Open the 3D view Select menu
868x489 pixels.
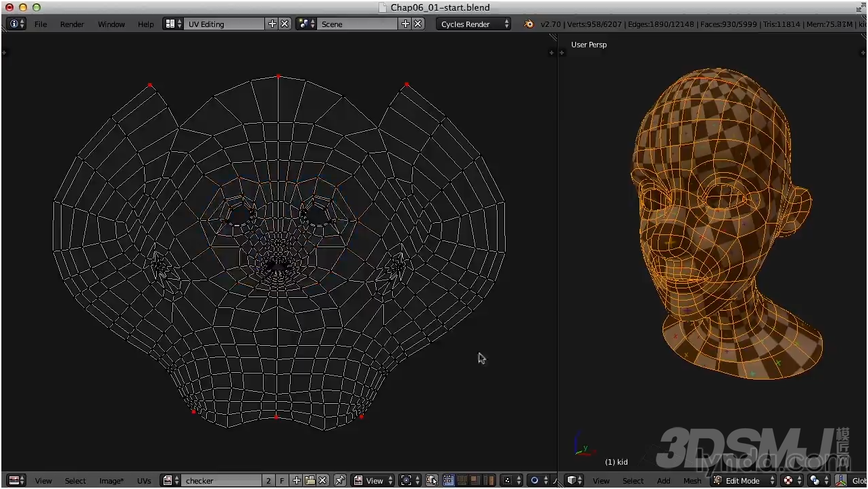click(633, 481)
